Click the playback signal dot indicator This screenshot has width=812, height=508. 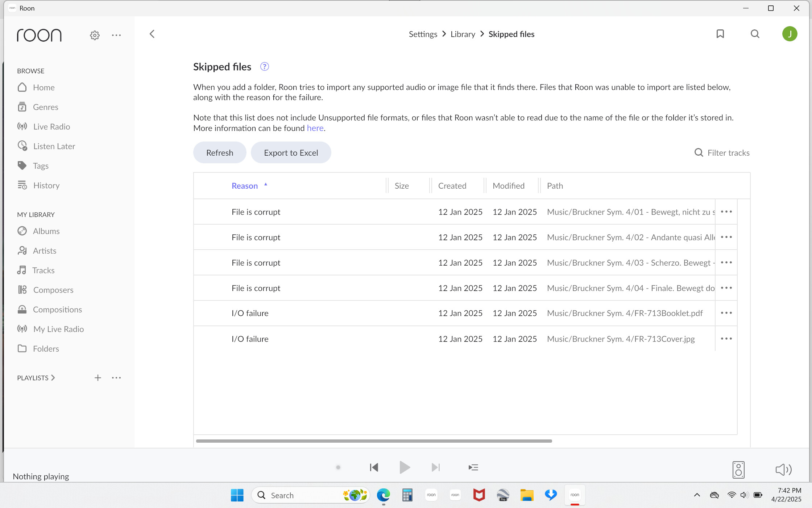338,467
